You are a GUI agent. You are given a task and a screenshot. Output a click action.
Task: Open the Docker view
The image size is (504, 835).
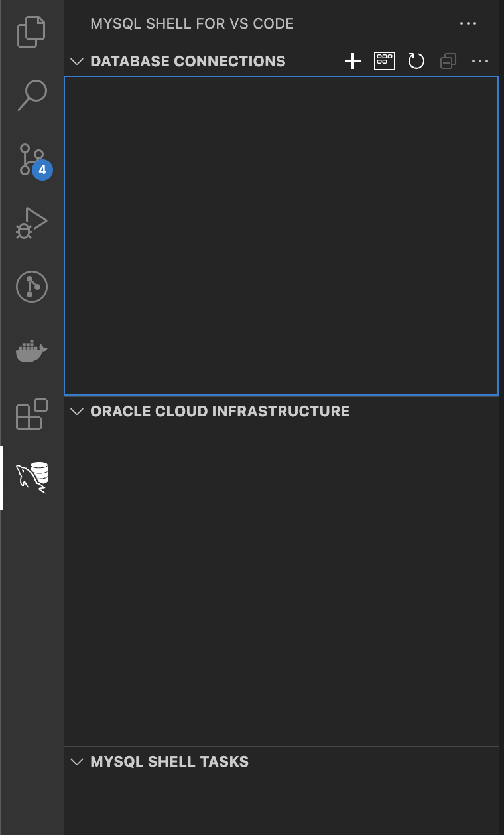click(32, 351)
